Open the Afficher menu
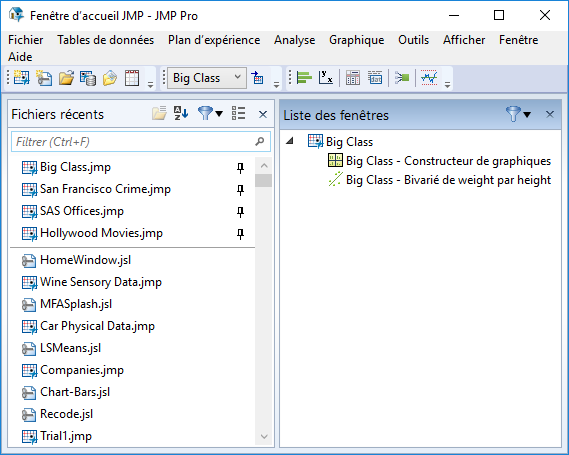569x455 pixels. tap(464, 40)
